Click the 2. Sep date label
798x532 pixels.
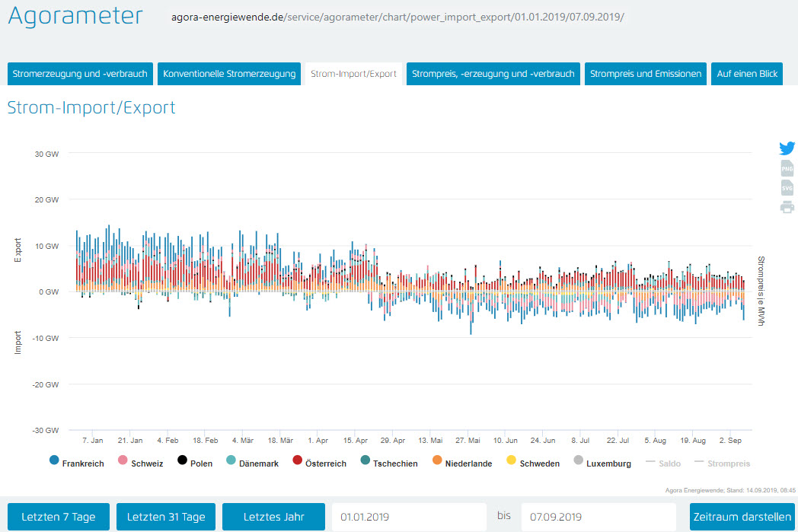point(730,441)
